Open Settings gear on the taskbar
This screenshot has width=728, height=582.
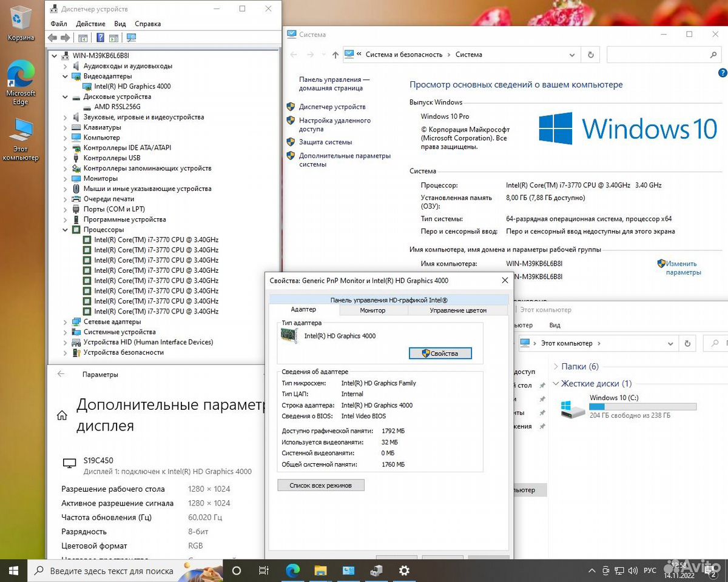(404, 570)
